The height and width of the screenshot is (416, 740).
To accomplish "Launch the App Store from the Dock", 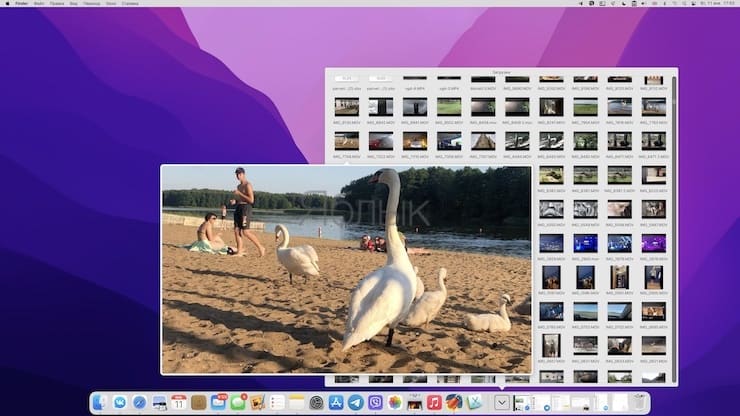I will [336, 402].
